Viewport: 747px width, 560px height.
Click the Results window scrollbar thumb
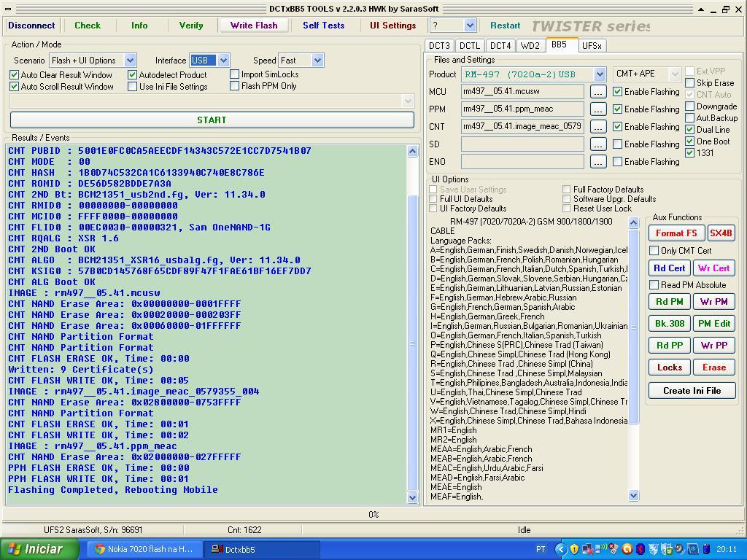tap(413, 342)
